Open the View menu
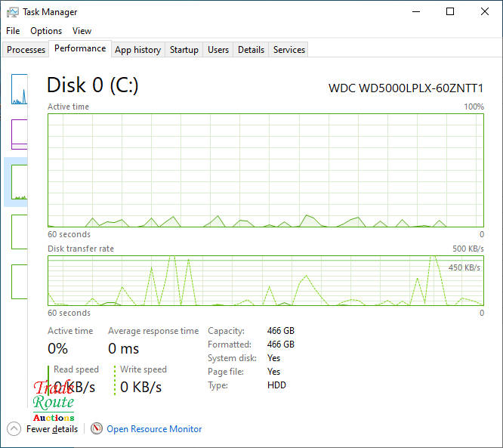 point(82,31)
